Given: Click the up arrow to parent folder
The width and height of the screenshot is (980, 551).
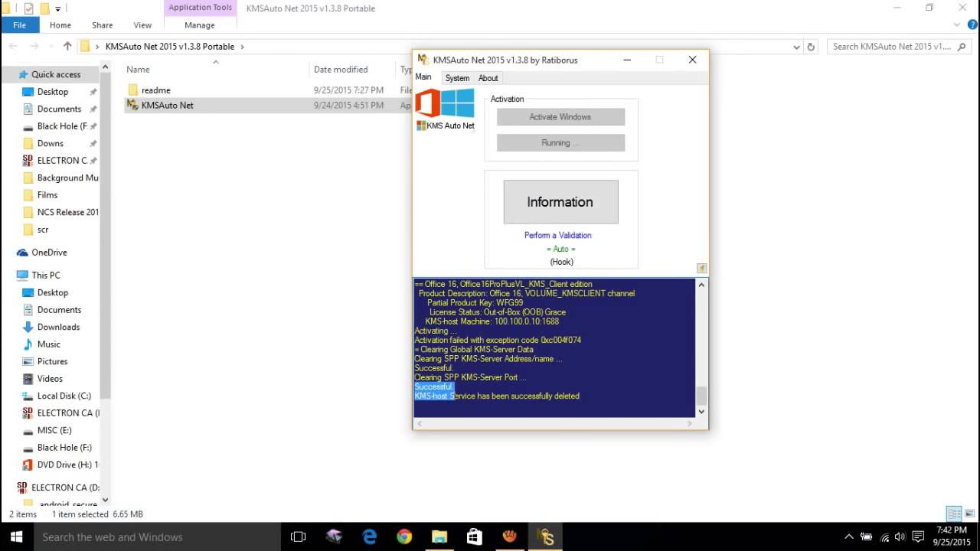Looking at the screenshot, I should click(67, 47).
